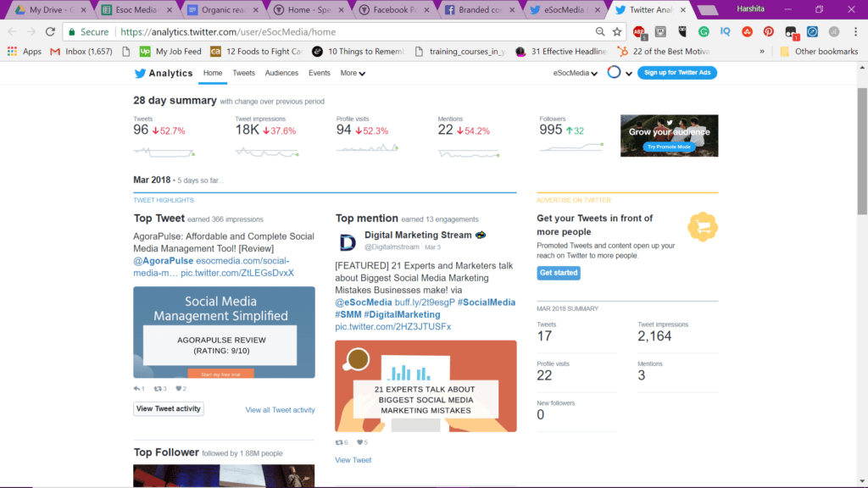Open the Adblock Plus extension icon
868x488 pixels.
639,32
